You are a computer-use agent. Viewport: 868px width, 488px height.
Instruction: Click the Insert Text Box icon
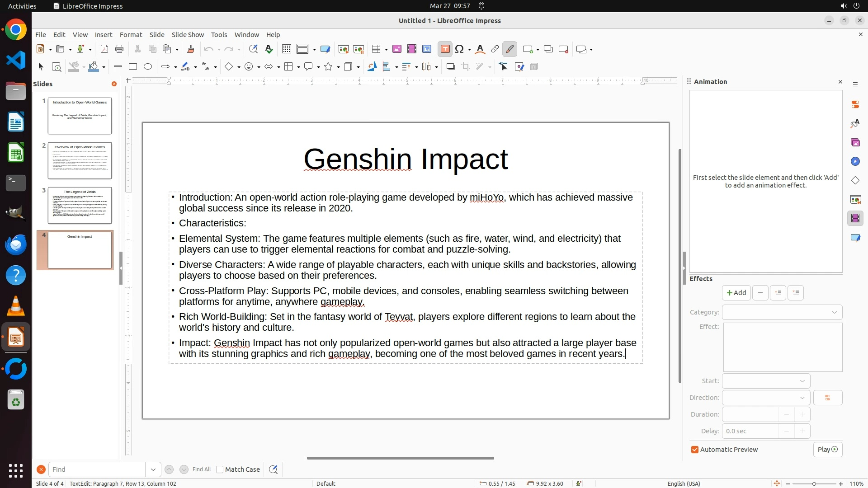point(445,49)
